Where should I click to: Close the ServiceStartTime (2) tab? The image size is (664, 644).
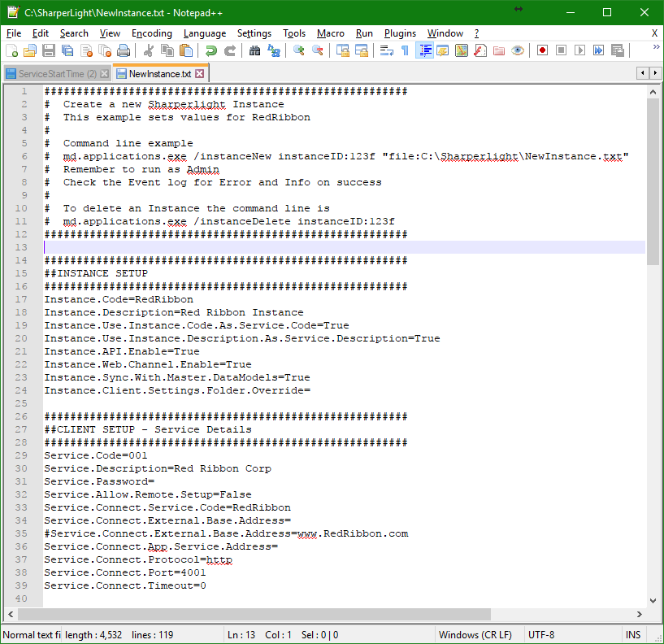[x=105, y=74]
